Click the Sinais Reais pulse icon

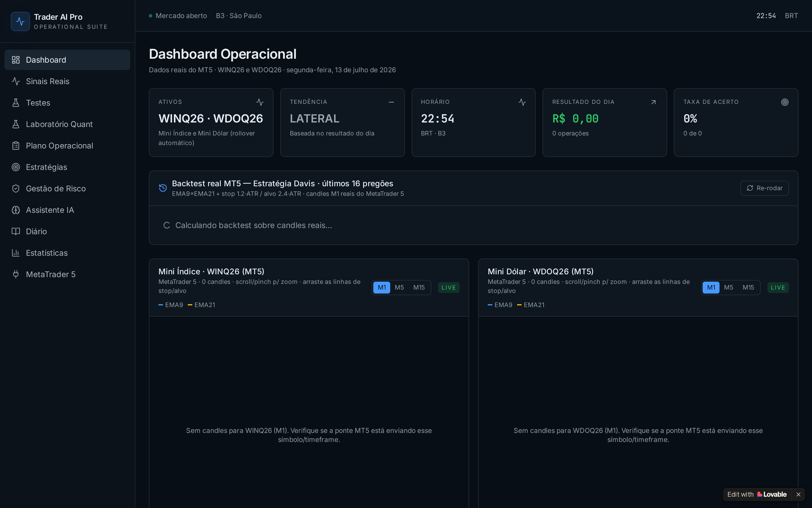point(16,81)
